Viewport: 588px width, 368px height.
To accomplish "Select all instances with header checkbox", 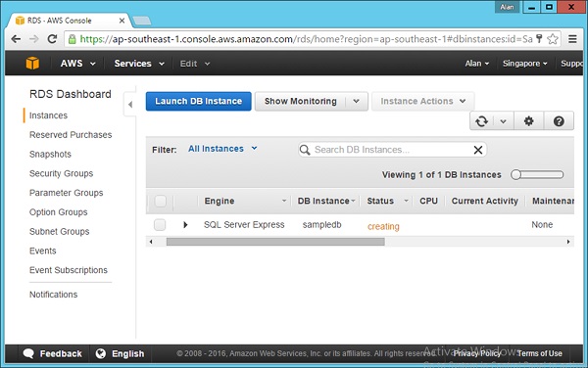I will pos(160,201).
